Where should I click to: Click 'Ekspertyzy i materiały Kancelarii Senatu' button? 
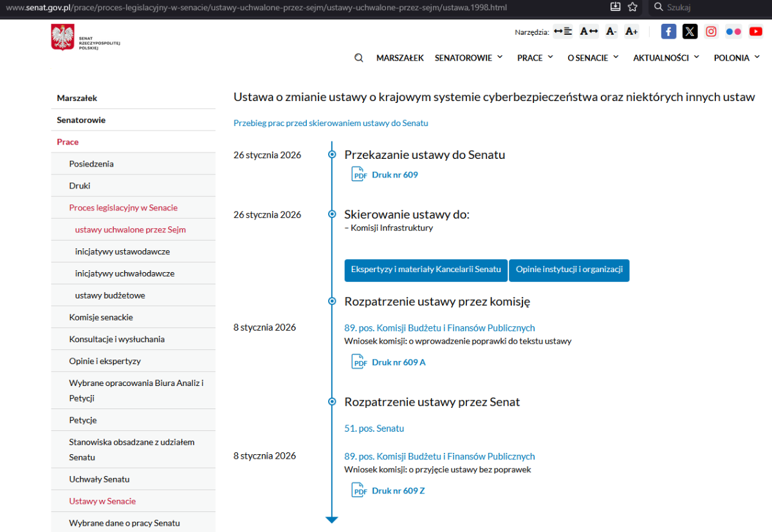(426, 270)
